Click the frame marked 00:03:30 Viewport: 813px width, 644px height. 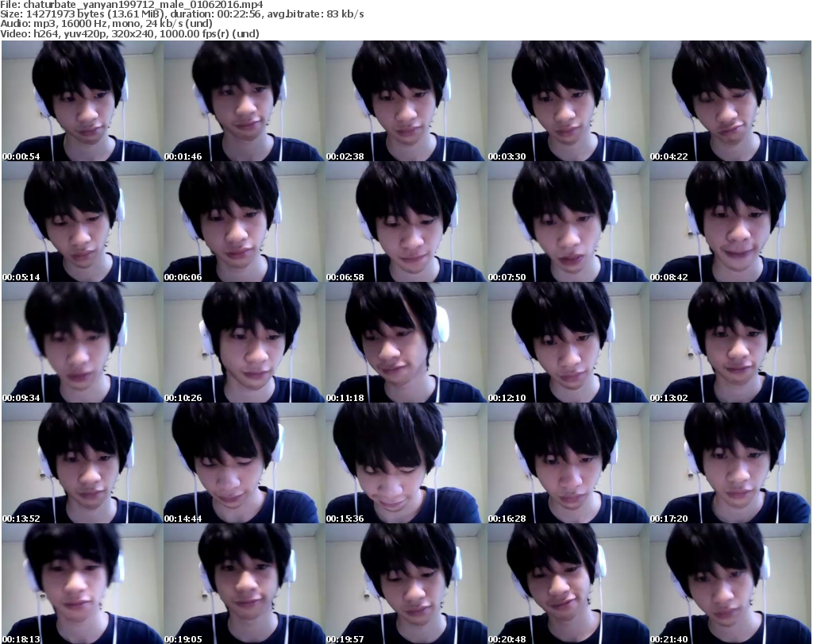[x=568, y=101]
